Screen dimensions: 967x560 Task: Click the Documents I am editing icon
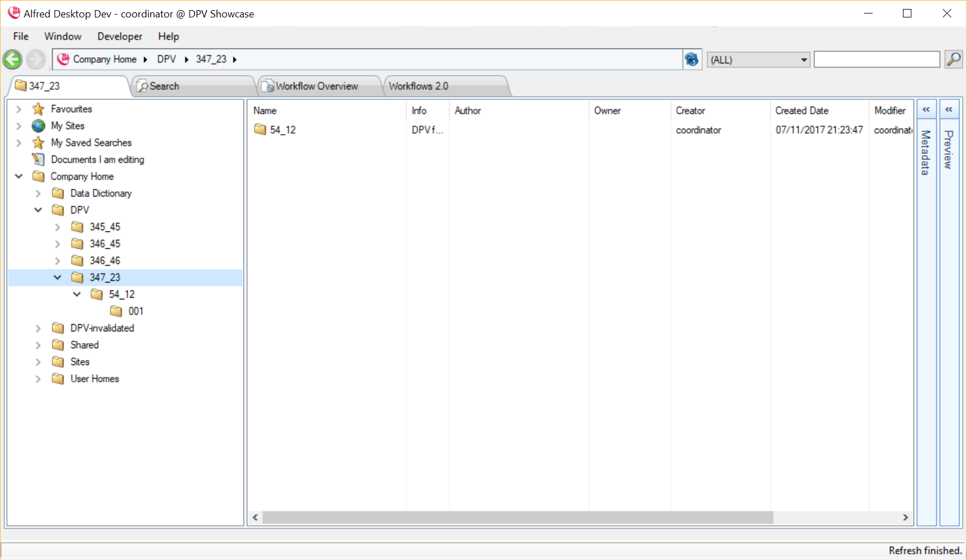(38, 160)
